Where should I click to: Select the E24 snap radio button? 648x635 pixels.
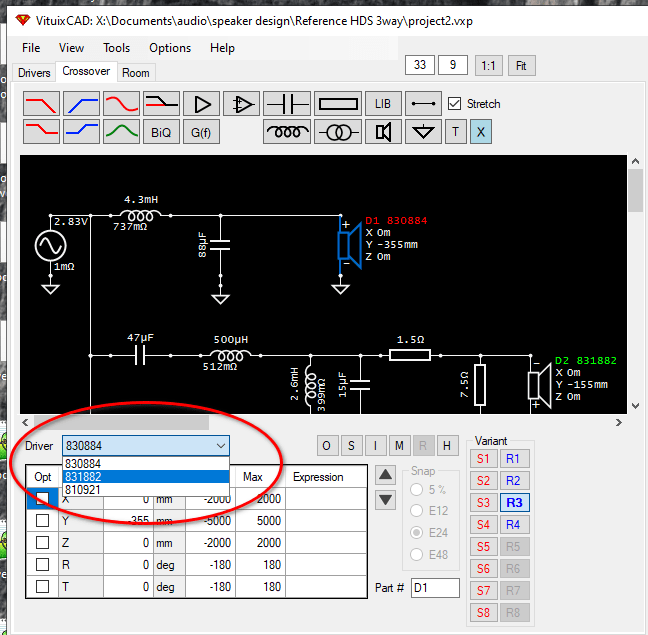point(417,533)
